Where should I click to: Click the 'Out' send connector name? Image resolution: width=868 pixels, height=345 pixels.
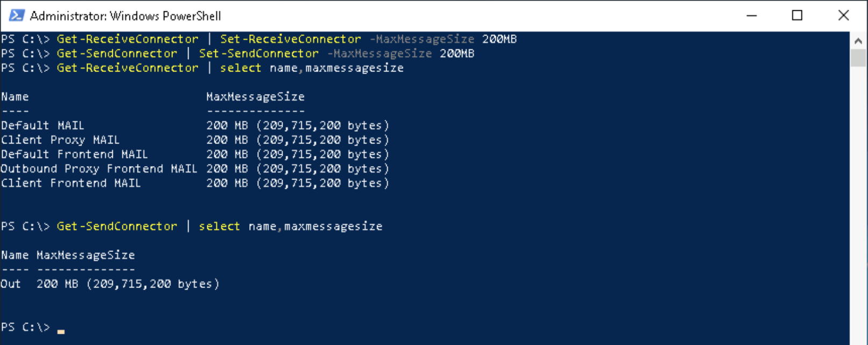click(10, 284)
